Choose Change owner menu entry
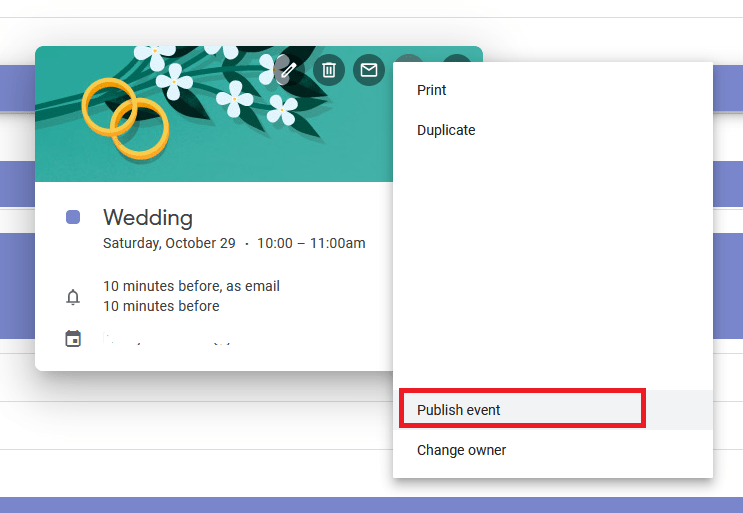Image resolution: width=743 pixels, height=513 pixels. [x=553, y=450]
